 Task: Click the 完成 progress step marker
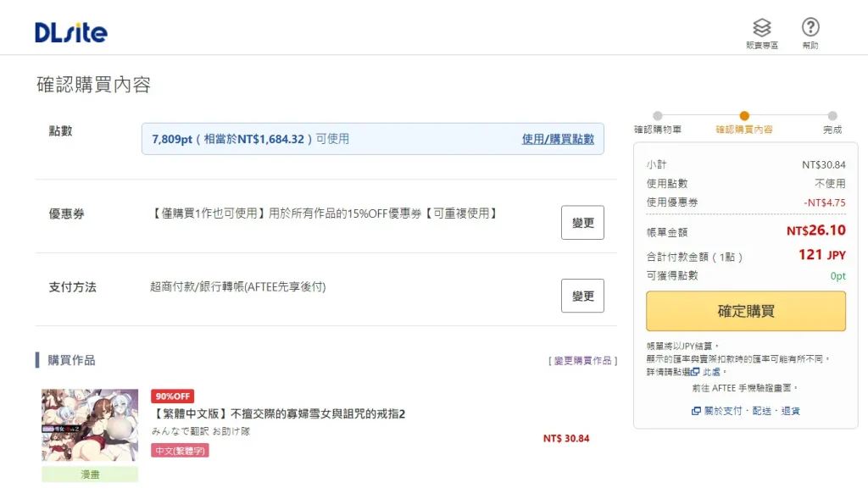(x=832, y=116)
